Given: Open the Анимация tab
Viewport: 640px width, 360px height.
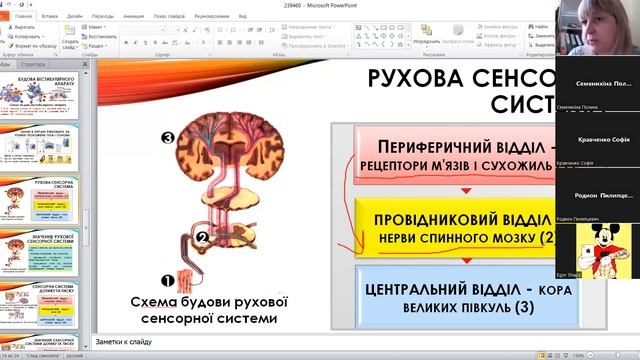Looking at the screenshot, I should (x=133, y=16).
